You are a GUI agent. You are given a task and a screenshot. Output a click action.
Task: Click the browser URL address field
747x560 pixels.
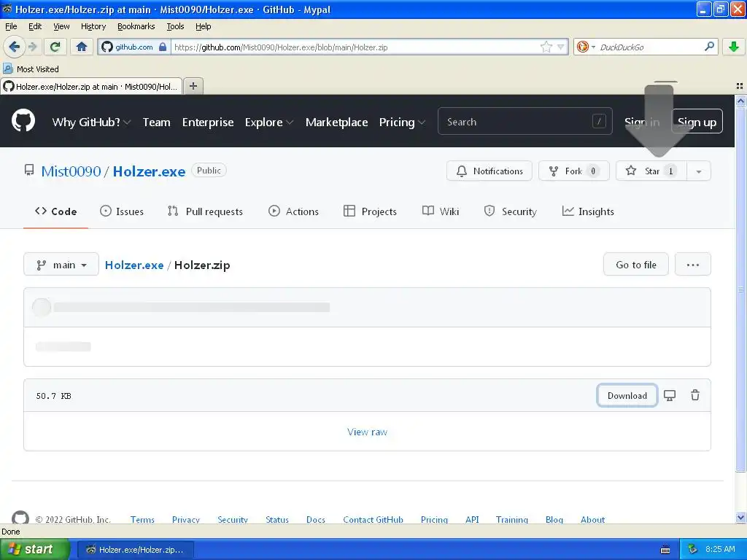(x=355, y=47)
